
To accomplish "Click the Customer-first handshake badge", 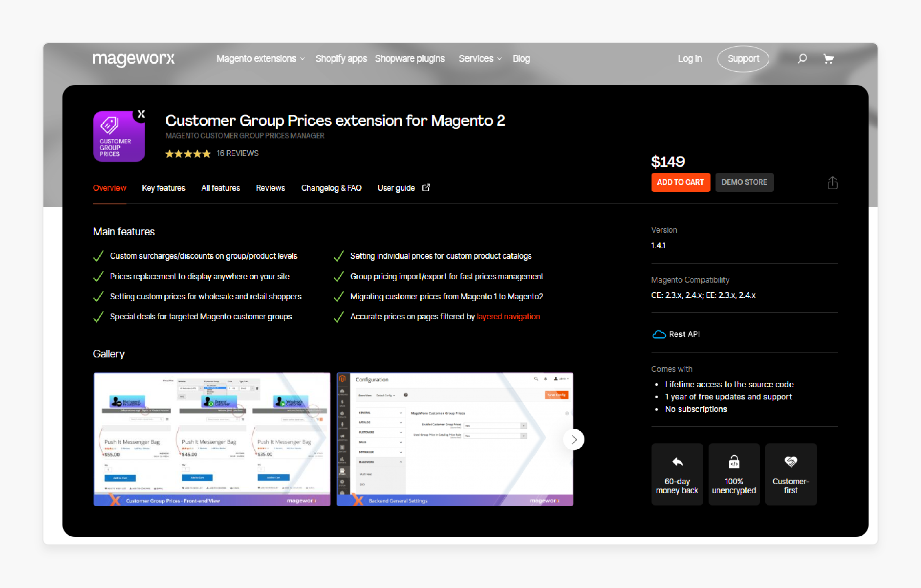I will [x=791, y=474].
